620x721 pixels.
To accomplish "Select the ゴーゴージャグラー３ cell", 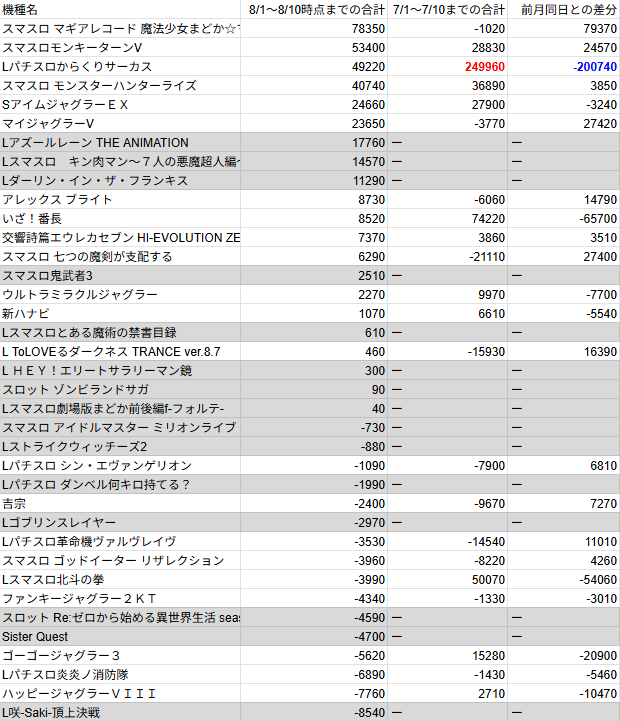I will (120, 656).
